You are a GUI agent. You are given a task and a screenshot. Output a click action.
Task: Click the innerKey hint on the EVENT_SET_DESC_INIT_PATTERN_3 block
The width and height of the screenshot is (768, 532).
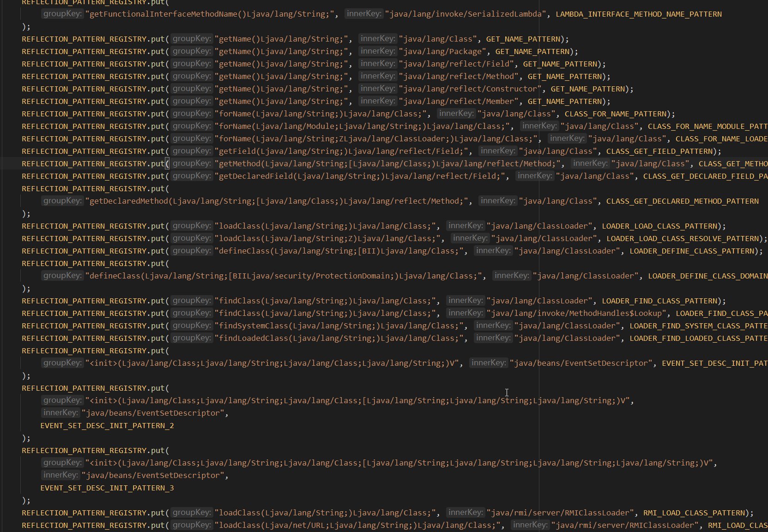click(61, 475)
